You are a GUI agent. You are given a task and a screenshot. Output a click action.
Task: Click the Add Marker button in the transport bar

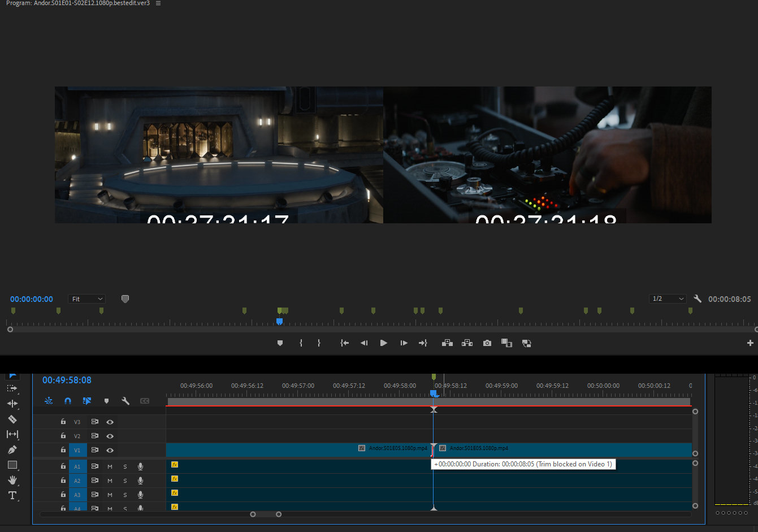(280, 343)
